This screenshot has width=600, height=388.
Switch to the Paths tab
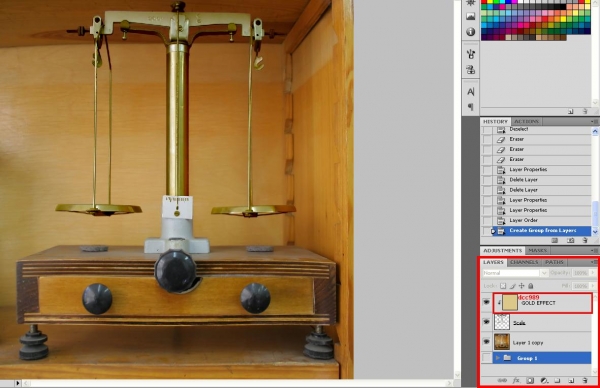click(554, 262)
